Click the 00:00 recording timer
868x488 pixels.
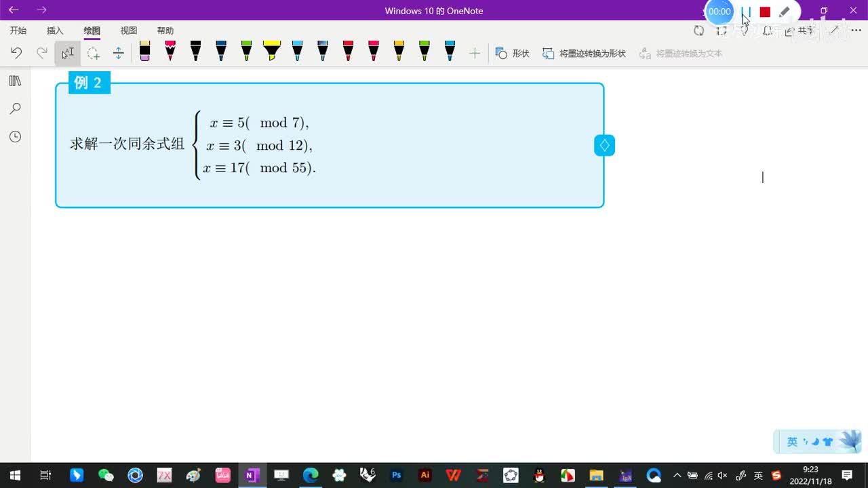719,12
